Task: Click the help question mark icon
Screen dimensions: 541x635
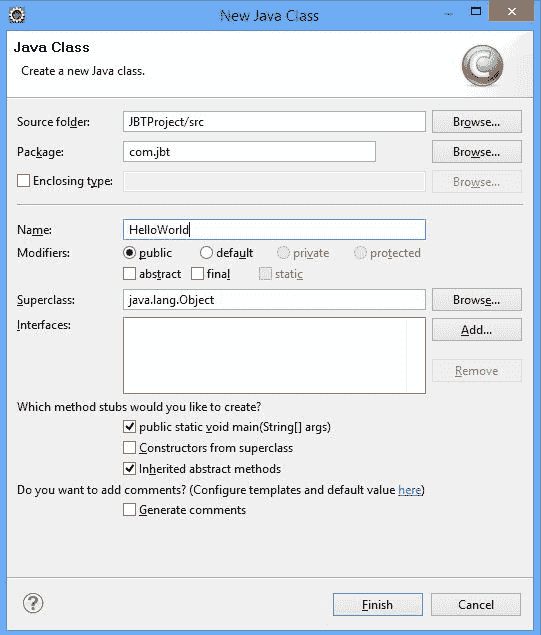Action: pos(33,603)
